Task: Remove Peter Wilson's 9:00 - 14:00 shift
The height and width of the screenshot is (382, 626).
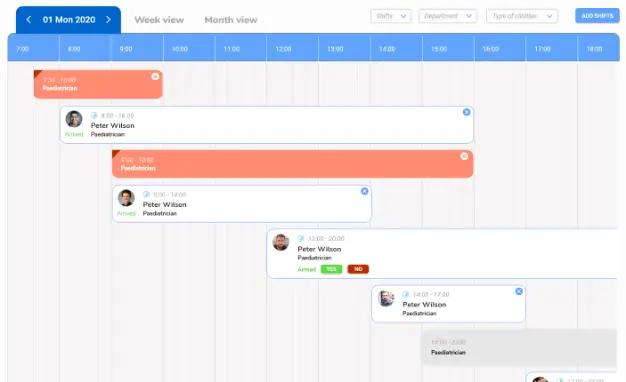Action: coord(365,191)
